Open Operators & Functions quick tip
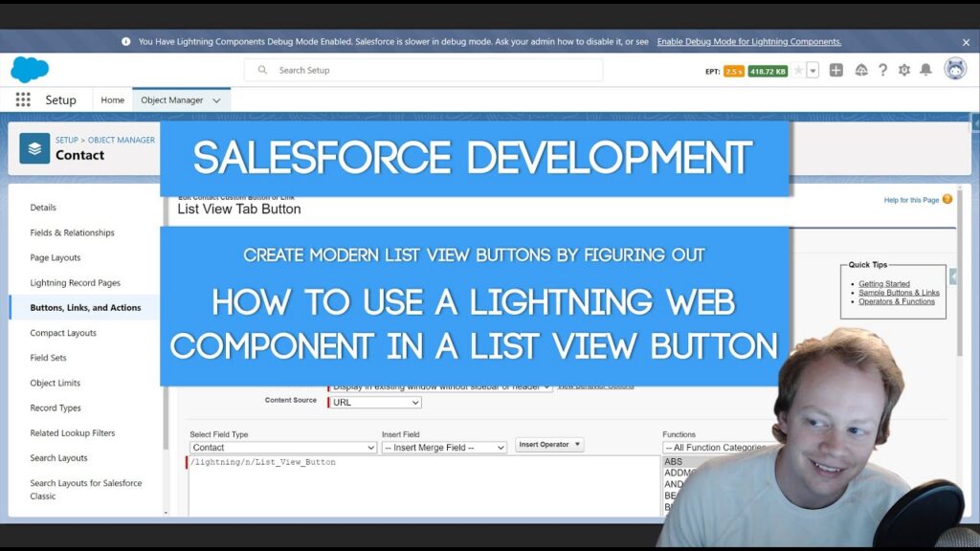This screenshot has width=980, height=551. click(x=896, y=301)
